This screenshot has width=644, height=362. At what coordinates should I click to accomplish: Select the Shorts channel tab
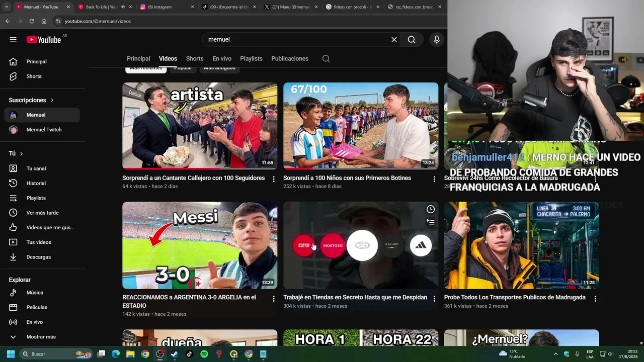click(x=195, y=59)
